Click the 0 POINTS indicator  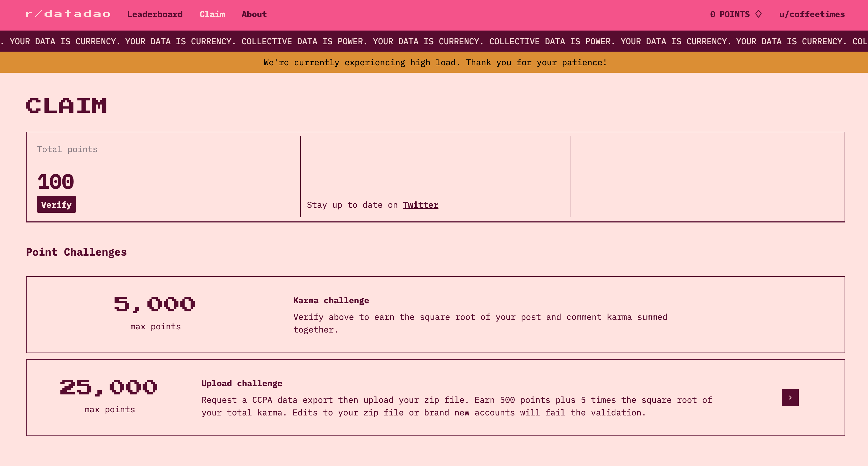[729, 14]
